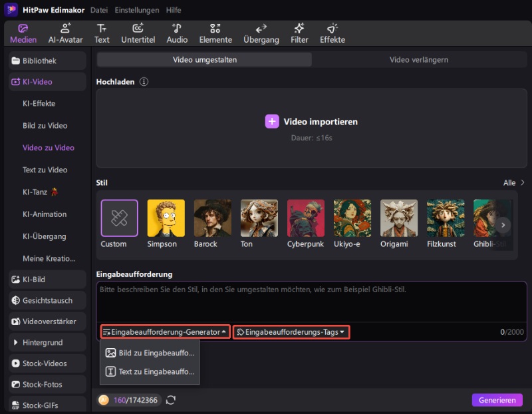Open the Einstellungen menu

[x=136, y=10]
